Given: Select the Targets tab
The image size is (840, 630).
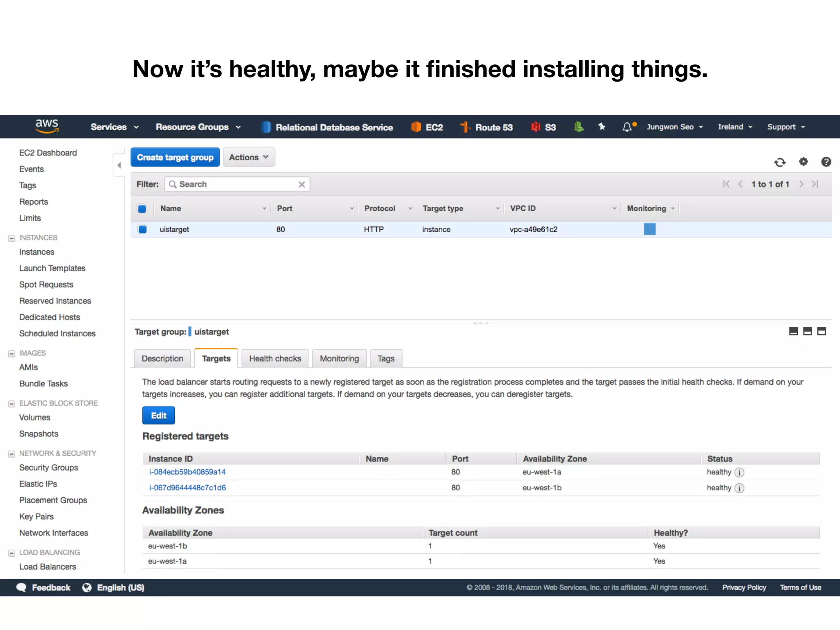Looking at the screenshot, I should click(216, 358).
